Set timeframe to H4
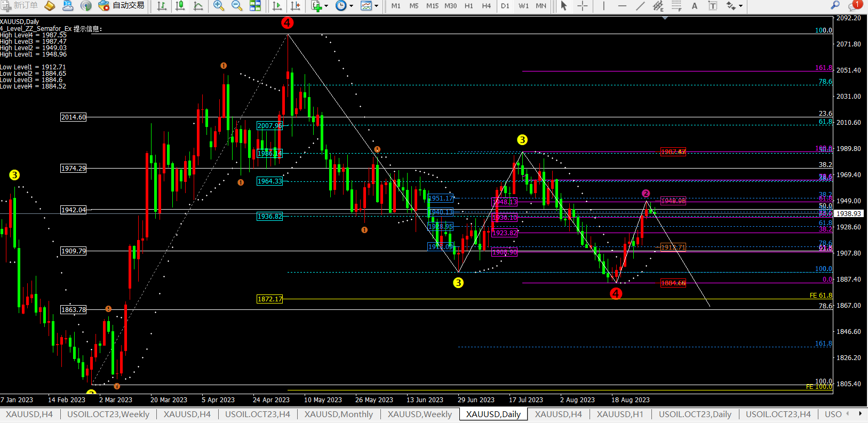Screen dimensions: 868x423 [486, 6]
